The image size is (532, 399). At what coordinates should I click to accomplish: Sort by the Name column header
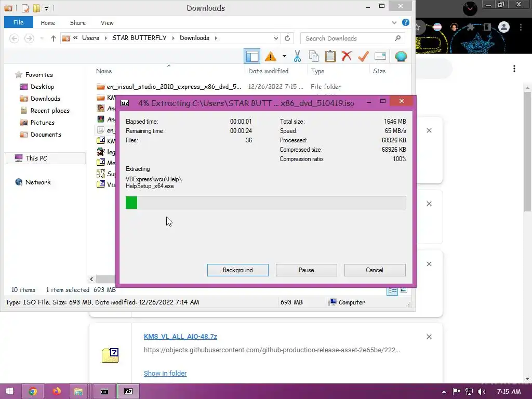click(x=103, y=71)
